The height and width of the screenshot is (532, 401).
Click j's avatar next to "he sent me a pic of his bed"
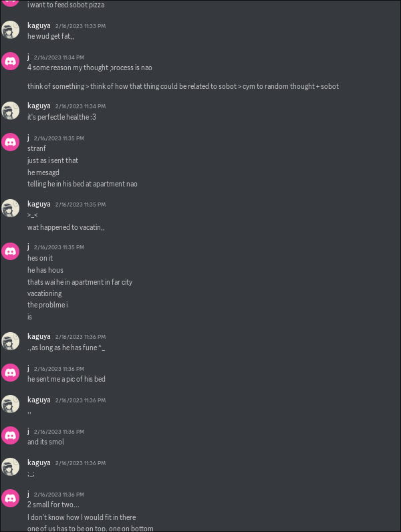[10, 372]
